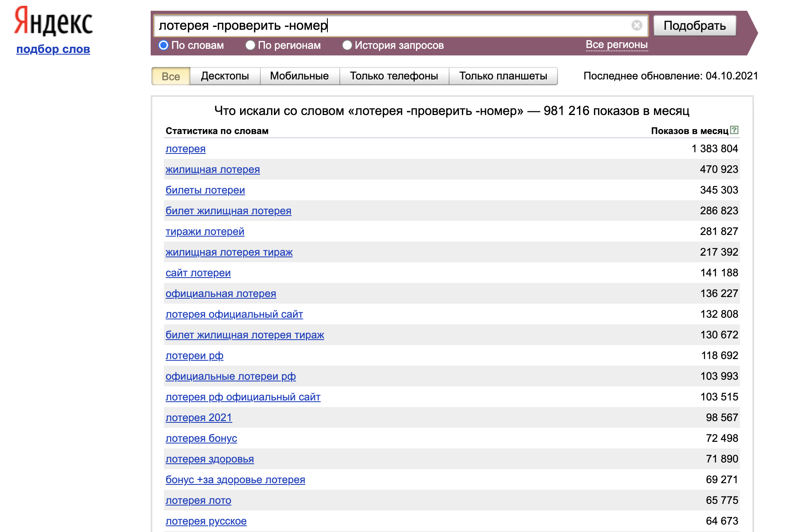The image size is (793, 532).
Task: Click the 132 808 impressions value
Action: click(x=719, y=314)
